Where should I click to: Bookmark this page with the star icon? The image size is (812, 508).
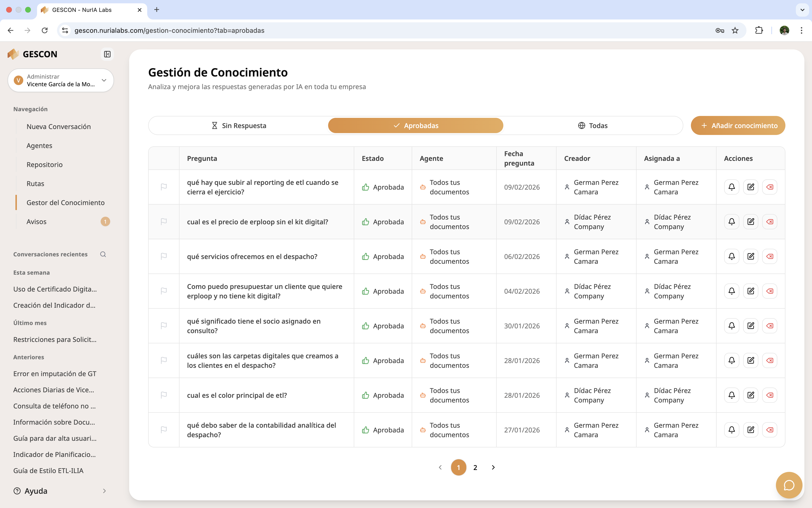[x=735, y=31]
